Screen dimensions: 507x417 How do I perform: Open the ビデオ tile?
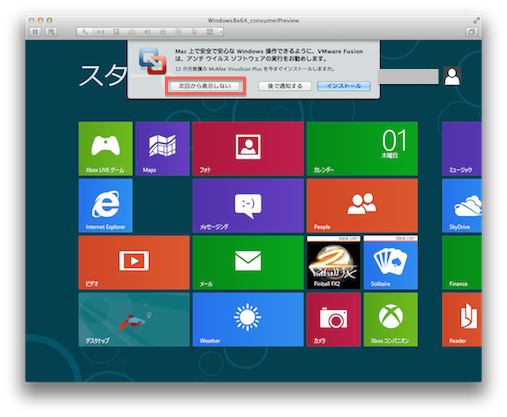[134, 263]
